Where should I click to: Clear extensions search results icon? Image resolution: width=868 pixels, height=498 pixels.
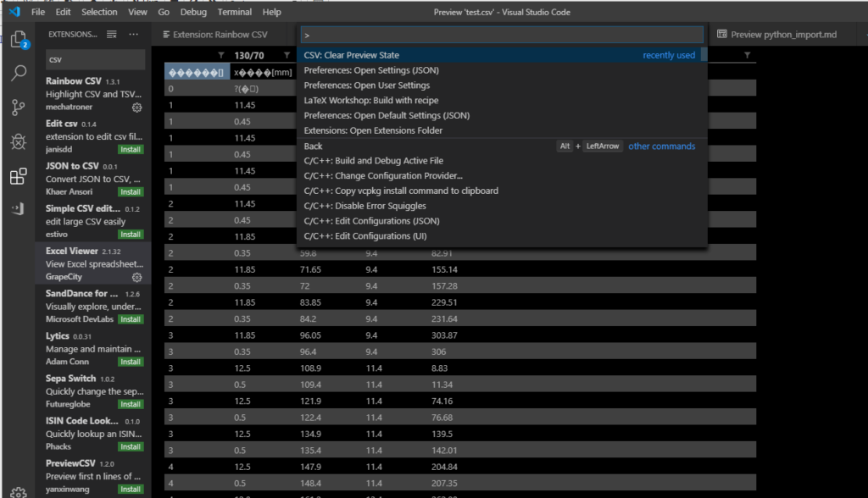click(x=112, y=35)
